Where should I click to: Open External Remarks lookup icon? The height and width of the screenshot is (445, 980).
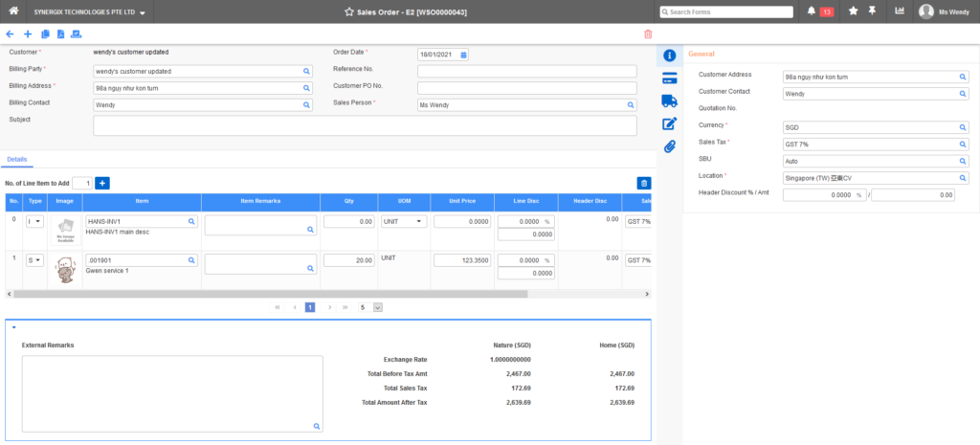tap(316, 426)
